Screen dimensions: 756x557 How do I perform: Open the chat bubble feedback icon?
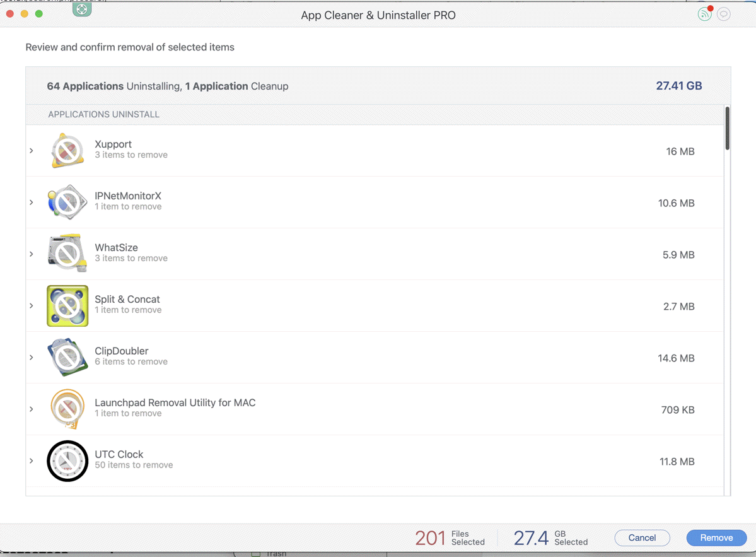(x=724, y=14)
